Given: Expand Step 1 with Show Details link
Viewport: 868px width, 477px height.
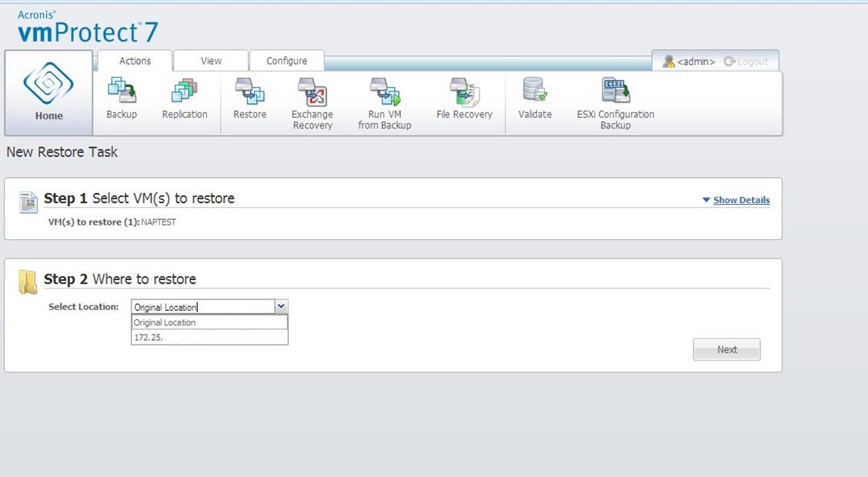Looking at the screenshot, I should (x=741, y=200).
